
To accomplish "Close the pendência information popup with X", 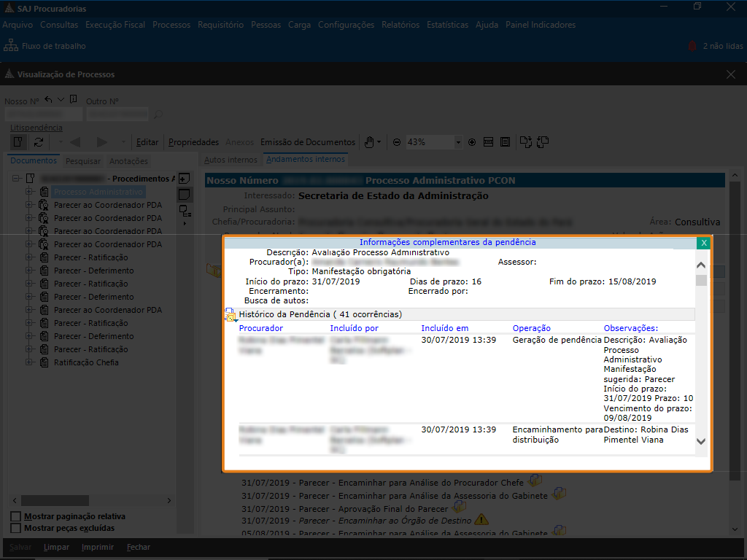I will point(703,243).
